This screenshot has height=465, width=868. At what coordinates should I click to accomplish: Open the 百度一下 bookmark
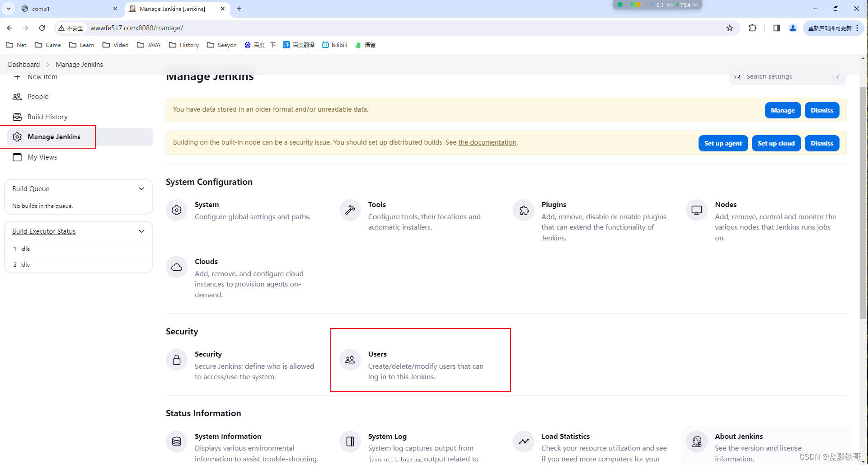pos(260,45)
